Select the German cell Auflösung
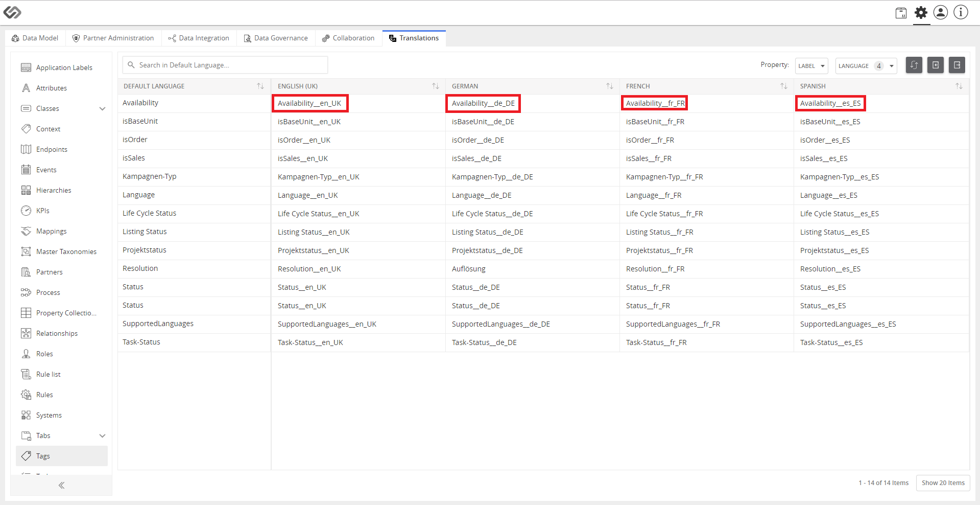980x505 pixels. coord(533,269)
